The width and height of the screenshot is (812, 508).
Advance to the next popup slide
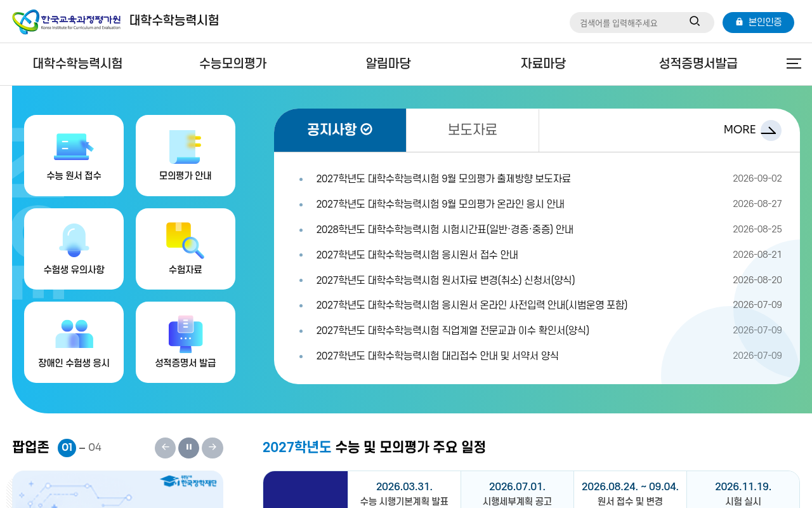click(x=213, y=448)
